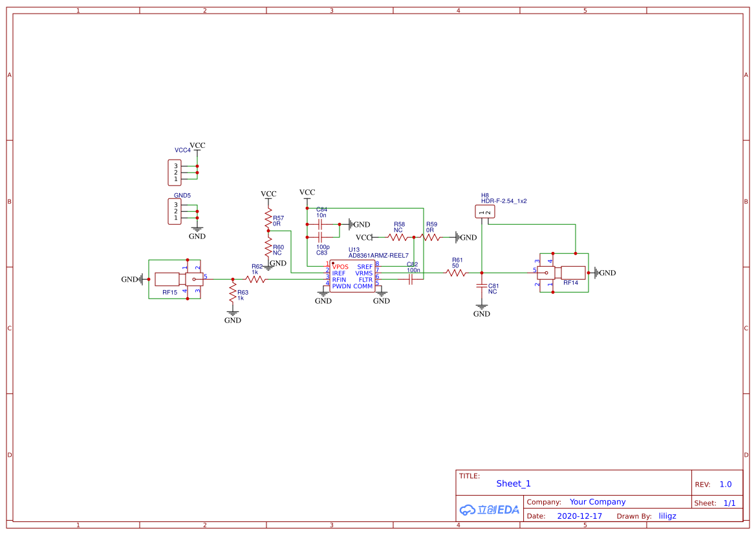The width and height of the screenshot is (756, 535).
Task: Click the 'HDR-F-2.54_1x2' header label
Action: [504, 202]
